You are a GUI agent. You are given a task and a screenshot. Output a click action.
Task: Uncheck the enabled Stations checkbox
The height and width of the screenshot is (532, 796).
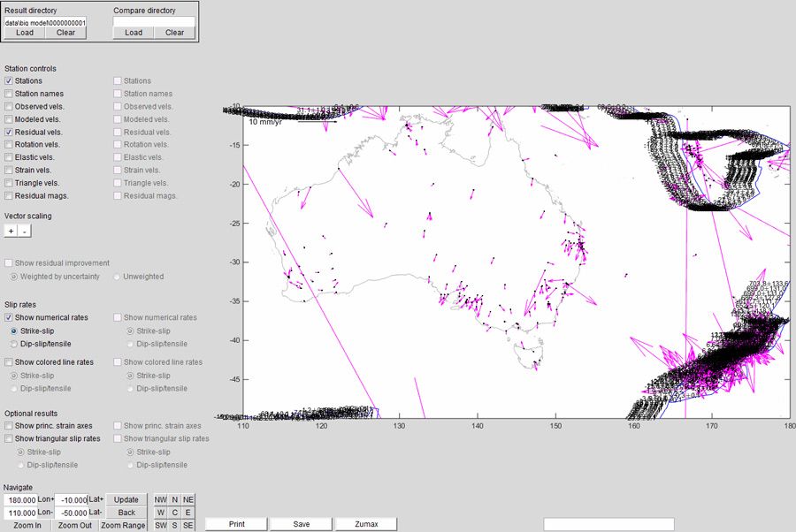click(x=9, y=81)
